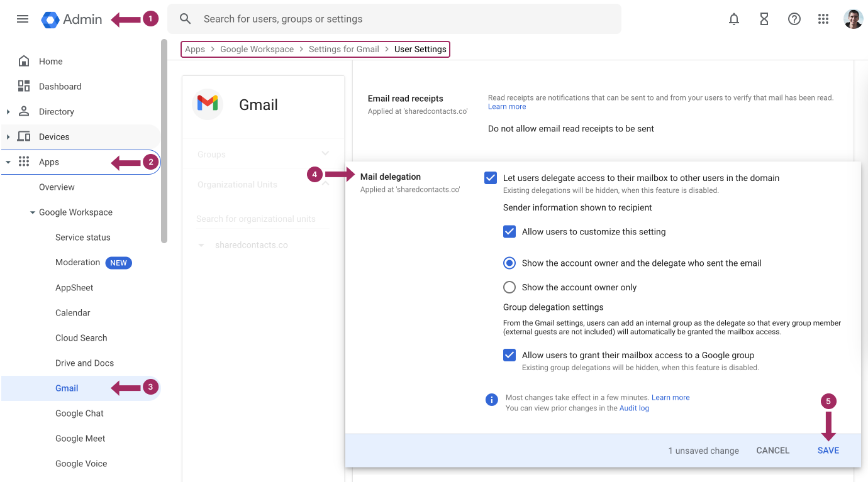Expand the Devices section arrow
This screenshot has width=868, height=482.
pyautogui.click(x=8, y=137)
